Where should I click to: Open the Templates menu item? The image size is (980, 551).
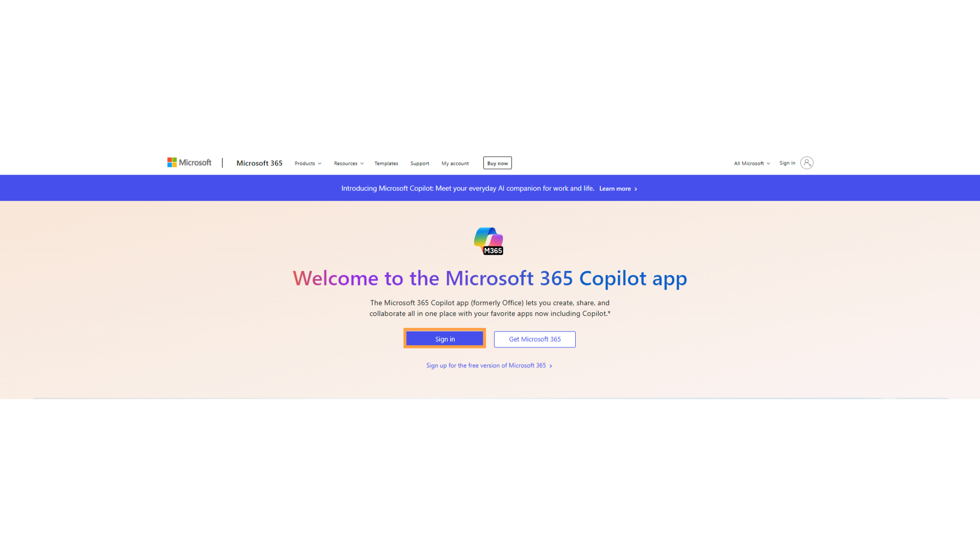(x=386, y=163)
